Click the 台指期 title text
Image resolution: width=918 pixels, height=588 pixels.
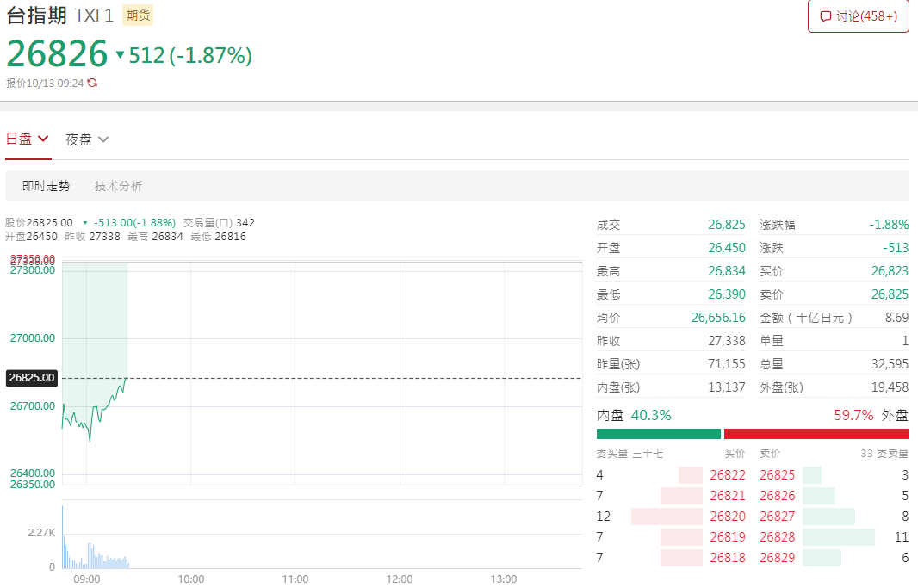[x=37, y=15]
